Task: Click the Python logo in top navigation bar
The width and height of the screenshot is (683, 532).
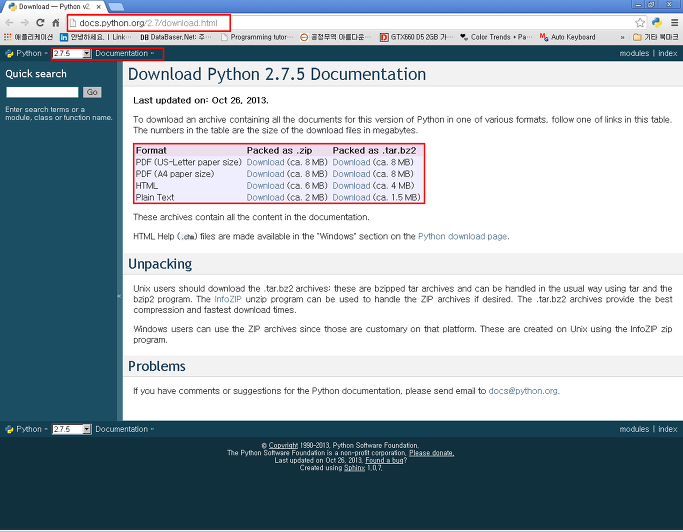Action: click(x=9, y=54)
